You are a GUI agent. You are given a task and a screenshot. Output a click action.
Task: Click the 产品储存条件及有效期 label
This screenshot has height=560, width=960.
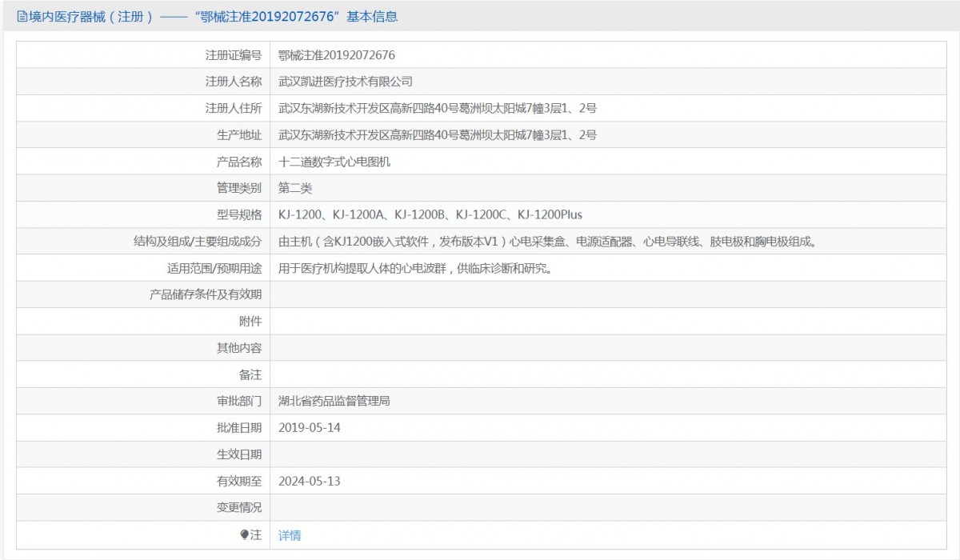[x=206, y=294]
